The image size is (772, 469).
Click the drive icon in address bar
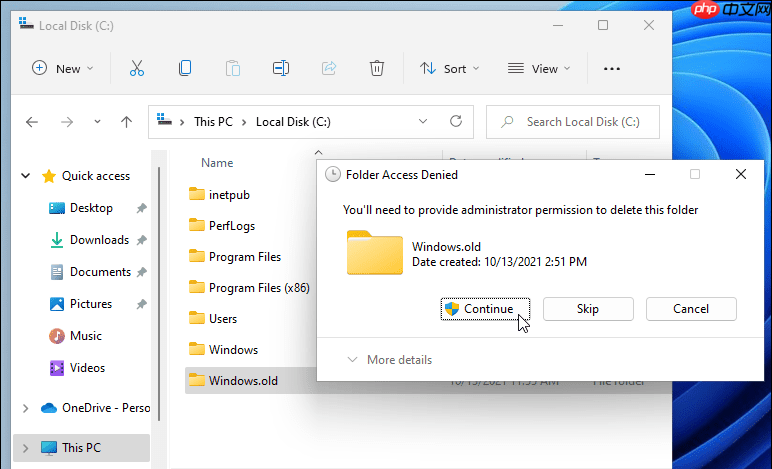[x=164, y=120]
